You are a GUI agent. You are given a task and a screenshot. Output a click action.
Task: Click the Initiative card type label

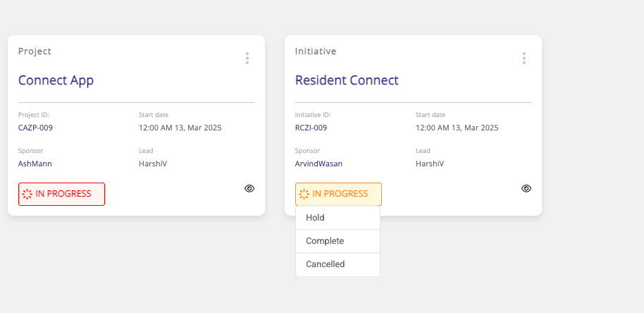click(316, 51)
